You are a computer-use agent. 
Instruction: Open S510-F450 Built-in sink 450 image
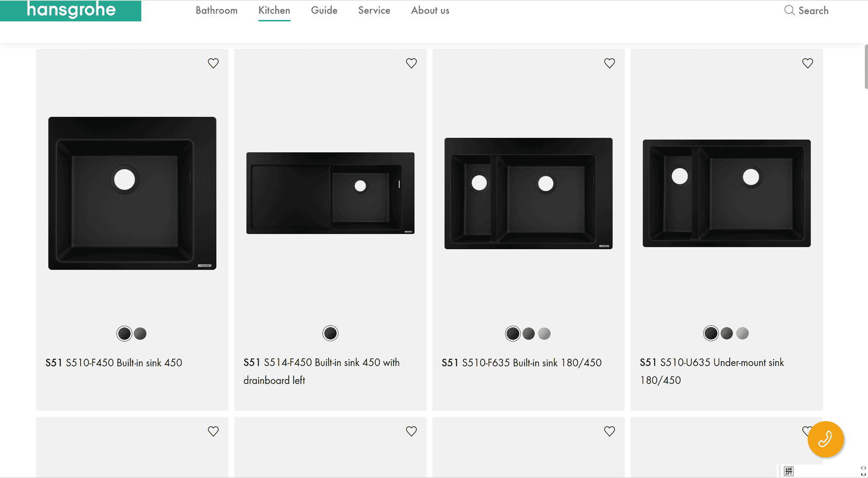pyautogui.click(x=132, y=193)
